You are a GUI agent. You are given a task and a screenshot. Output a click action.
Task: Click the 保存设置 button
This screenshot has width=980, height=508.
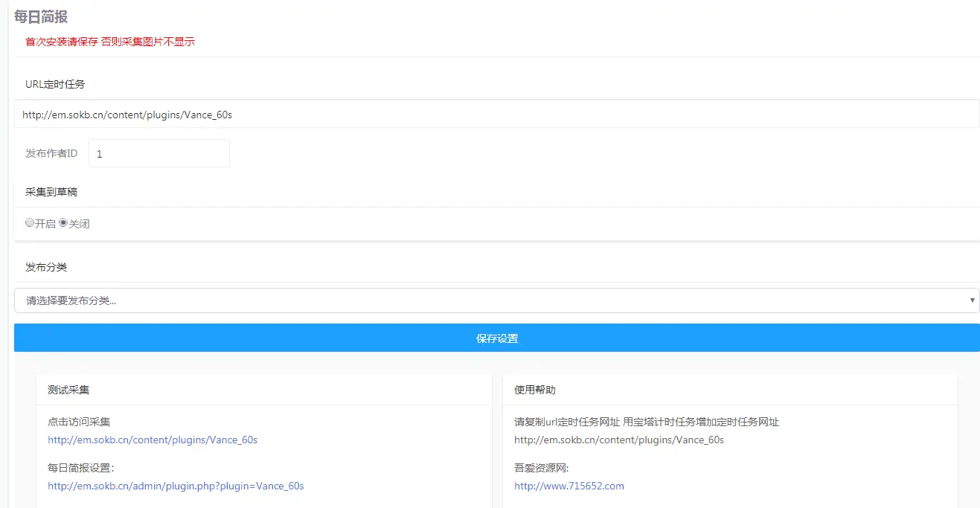496,337
